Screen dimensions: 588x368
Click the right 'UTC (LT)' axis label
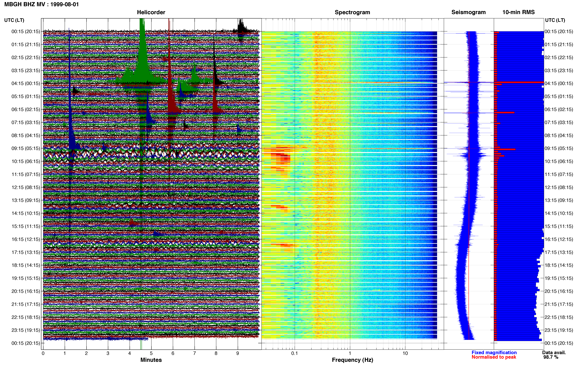pyautogui.click(x=555, y=20)
